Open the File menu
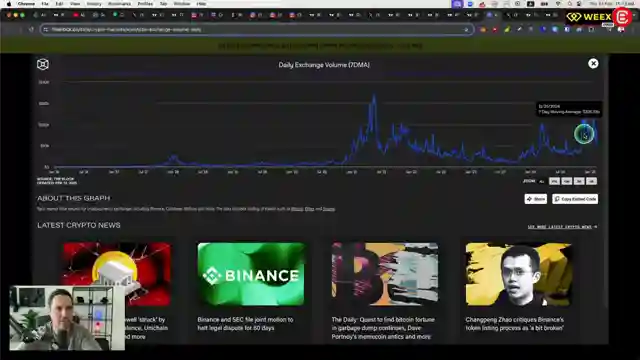 coord(45,4)
